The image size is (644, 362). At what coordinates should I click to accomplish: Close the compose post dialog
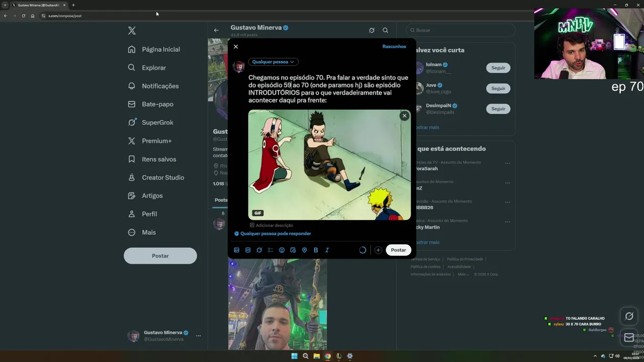(235, 47)
